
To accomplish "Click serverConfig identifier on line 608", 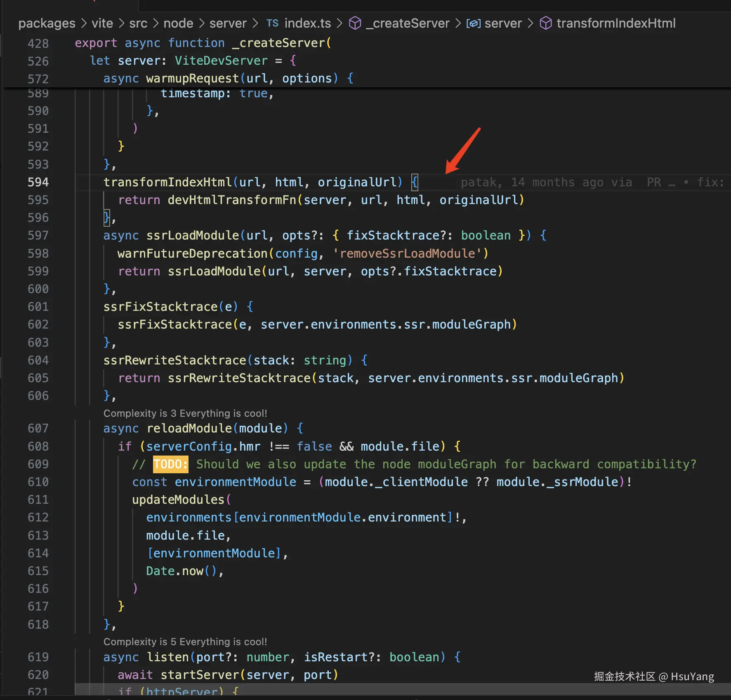I will [189, 446].
